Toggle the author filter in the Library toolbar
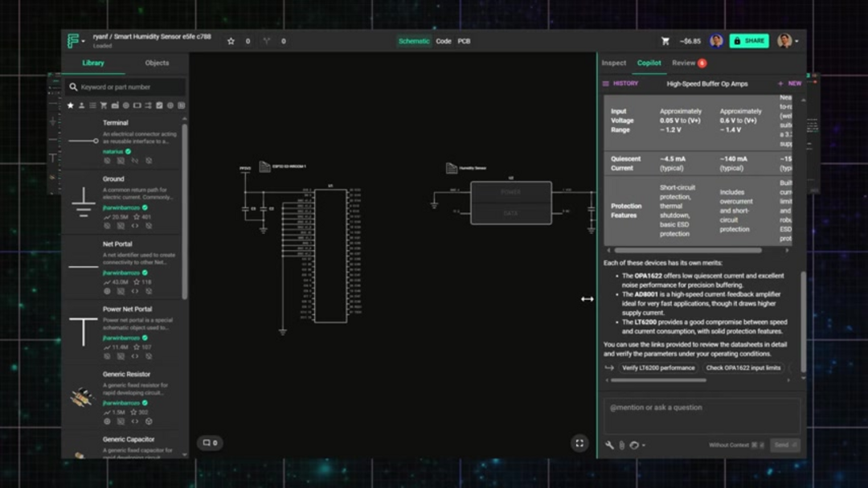The width and height of the screenshot is (868, 488). 81,105
